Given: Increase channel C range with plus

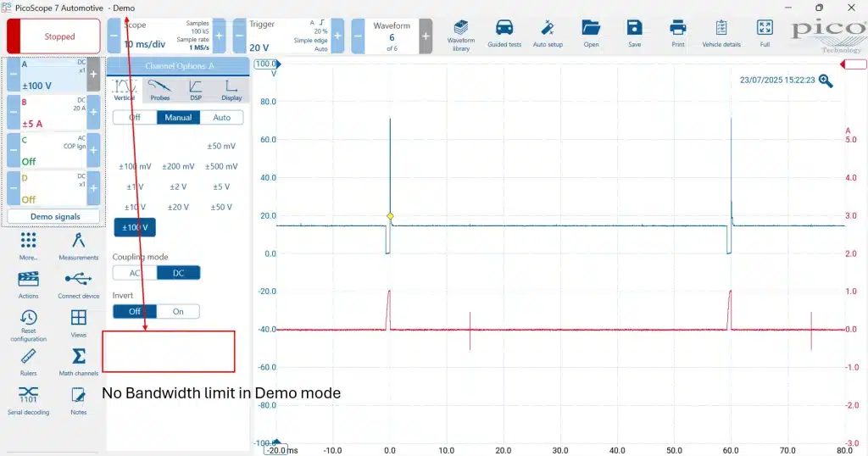Looking at the screenshot, I should pos(93,150).
